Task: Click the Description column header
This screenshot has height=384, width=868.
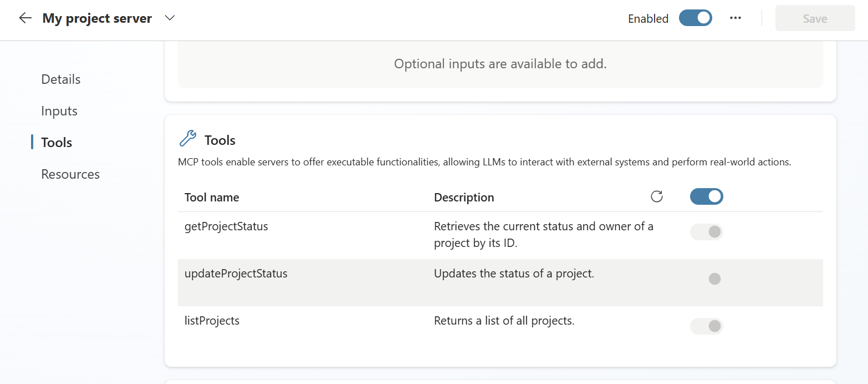Action: [464, 198]
